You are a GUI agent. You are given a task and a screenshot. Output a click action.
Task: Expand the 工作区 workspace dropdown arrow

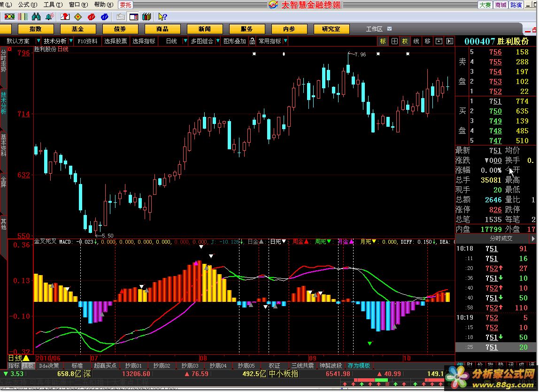coord(390,29)
